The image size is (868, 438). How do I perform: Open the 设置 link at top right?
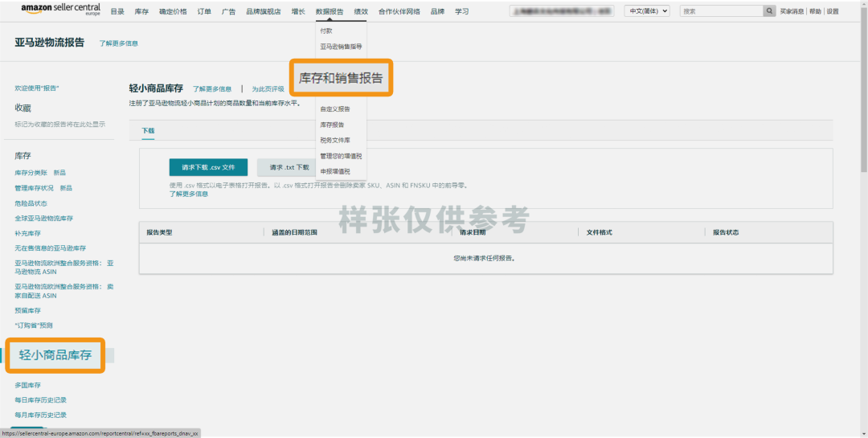click(833, 11)
